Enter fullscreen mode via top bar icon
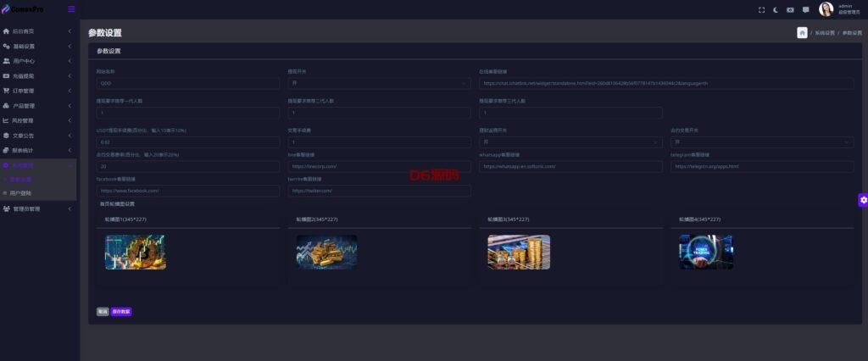This screenshot has height=361, width=868. (761, 10)
